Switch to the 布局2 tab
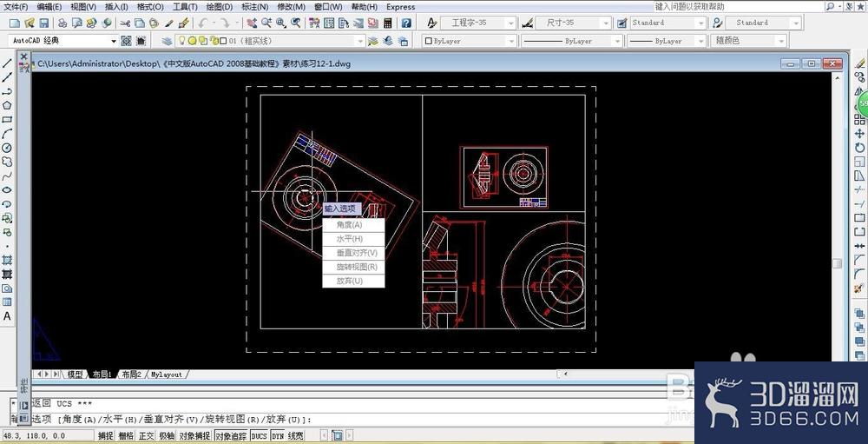The image size is (868, 444). point(132,374)
